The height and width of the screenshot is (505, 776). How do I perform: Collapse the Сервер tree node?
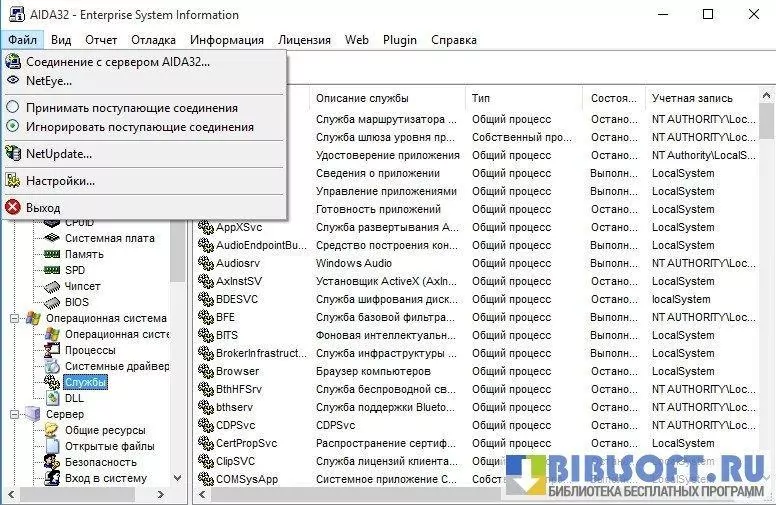click(15, 414)
